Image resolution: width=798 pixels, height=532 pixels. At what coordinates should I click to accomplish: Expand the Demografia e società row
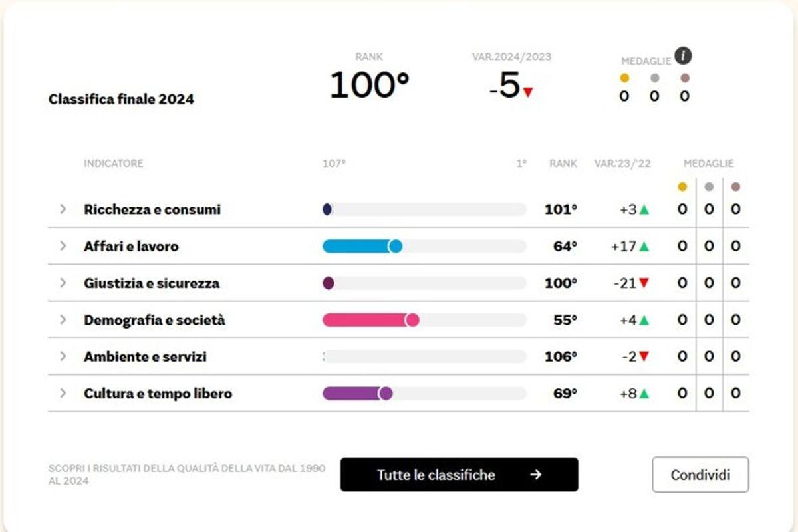(63, 319)
